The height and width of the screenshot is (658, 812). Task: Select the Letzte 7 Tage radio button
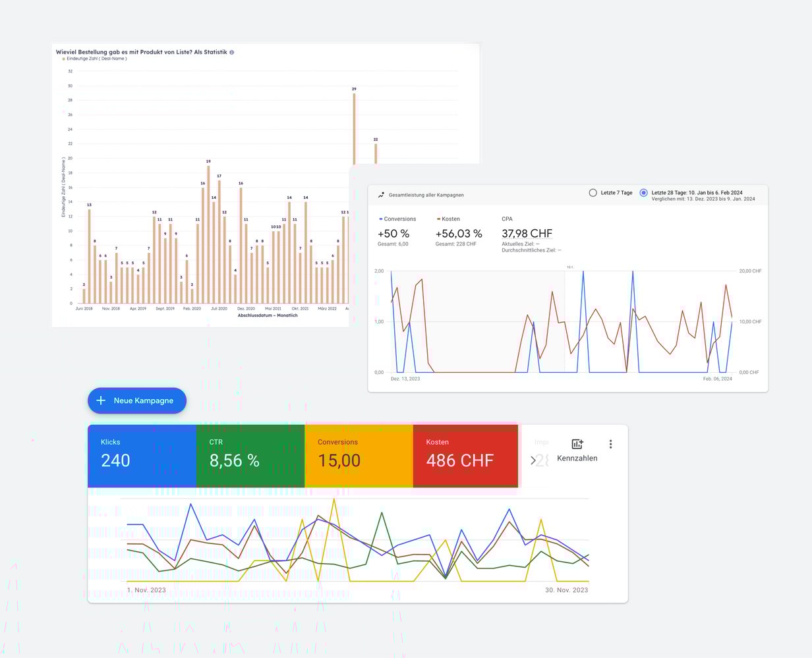tap(593, 193)
